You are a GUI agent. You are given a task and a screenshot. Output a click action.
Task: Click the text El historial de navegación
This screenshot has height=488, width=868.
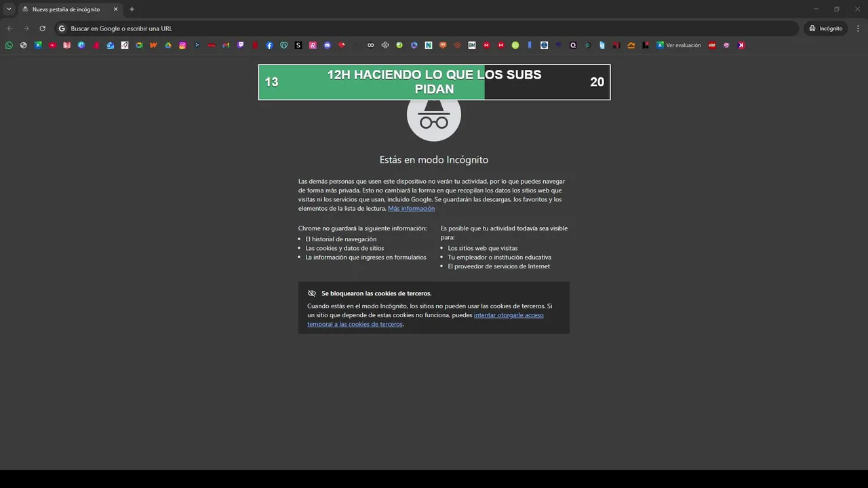(x=340, y=239)
